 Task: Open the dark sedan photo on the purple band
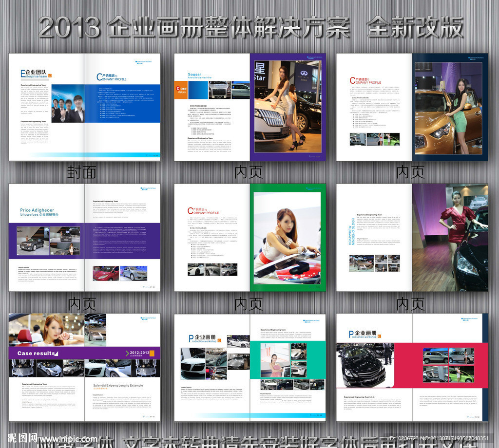(x=33, y=241)
